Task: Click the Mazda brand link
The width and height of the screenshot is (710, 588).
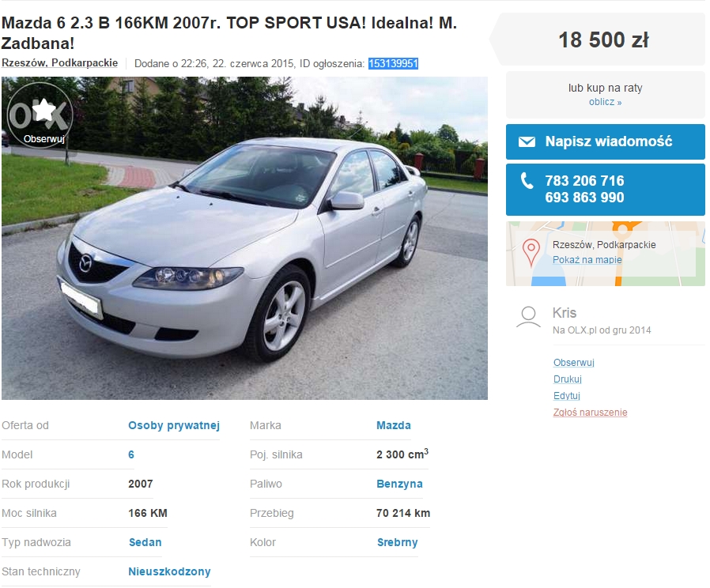Action: (394, 425)
